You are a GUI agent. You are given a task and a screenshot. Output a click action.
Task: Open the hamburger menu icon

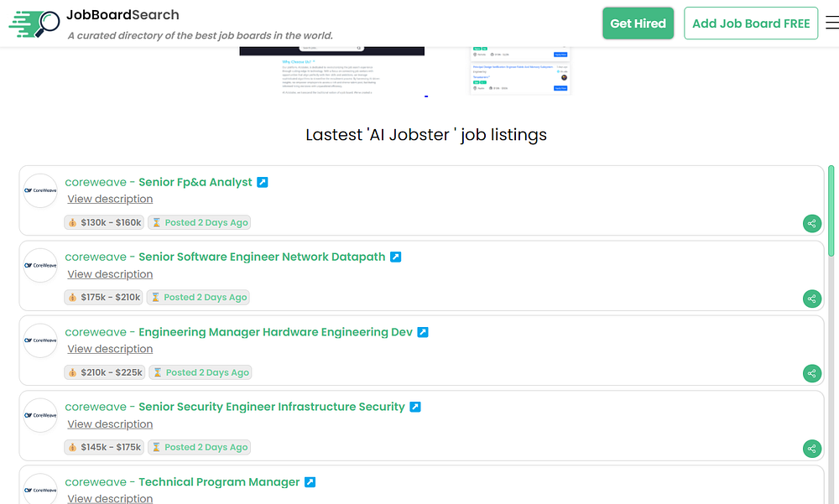point(832,23)
